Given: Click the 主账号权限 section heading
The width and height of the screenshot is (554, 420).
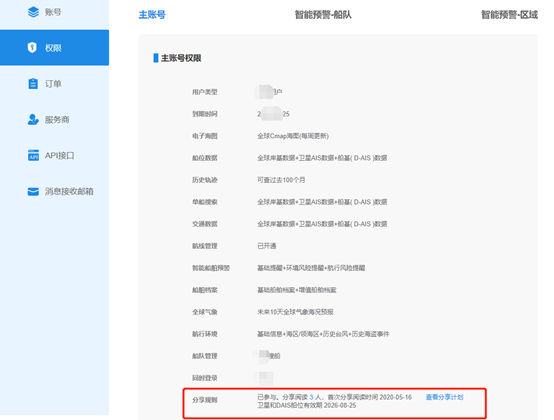Looking at the screenshot, I should [x=181, y=58].
